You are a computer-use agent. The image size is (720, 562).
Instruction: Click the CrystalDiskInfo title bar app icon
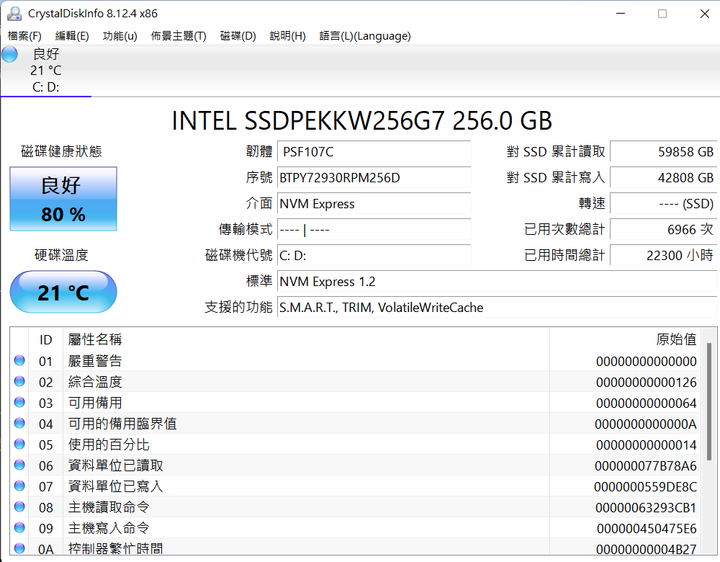(14, 13)
